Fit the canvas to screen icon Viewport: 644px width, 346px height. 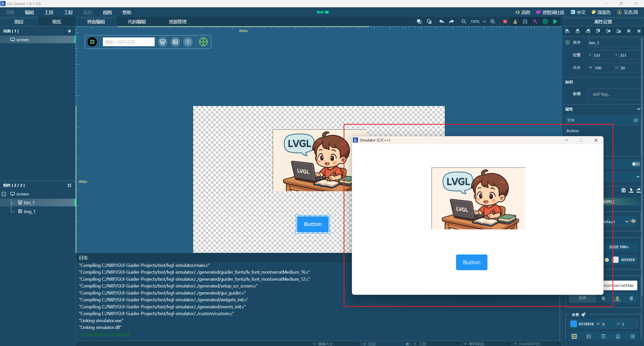point(203,42)
